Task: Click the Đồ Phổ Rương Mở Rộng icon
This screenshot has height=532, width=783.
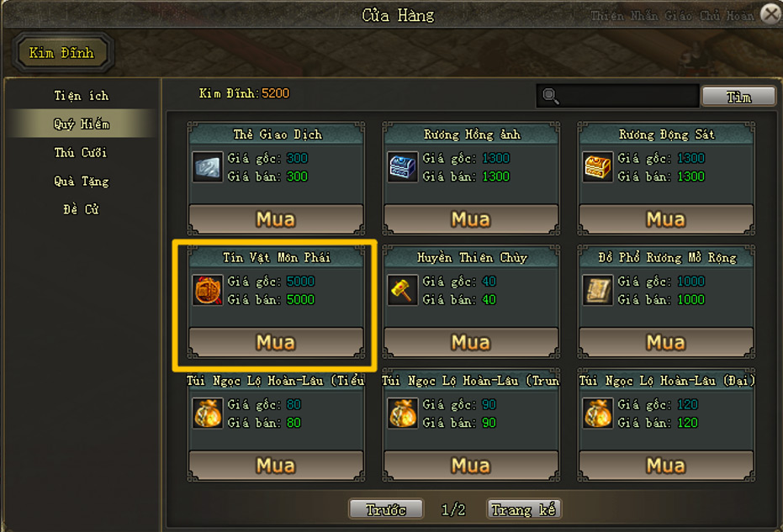Action: (597, 290)
